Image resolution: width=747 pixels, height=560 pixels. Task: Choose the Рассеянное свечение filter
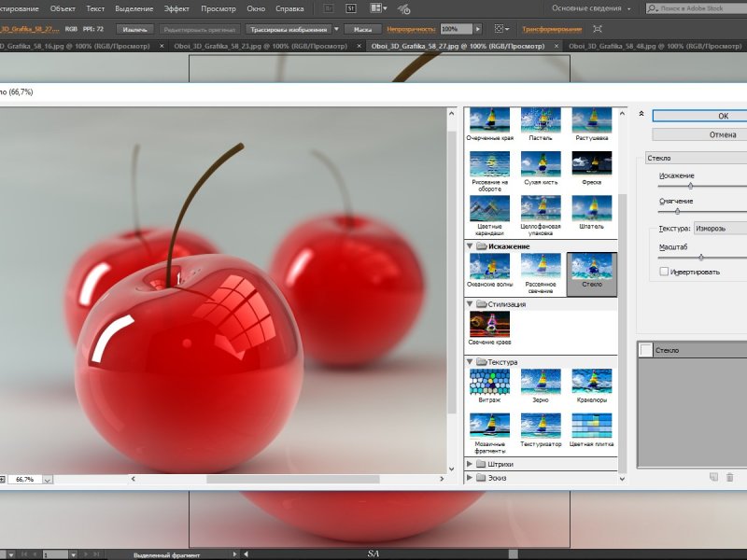click(541, 273)
